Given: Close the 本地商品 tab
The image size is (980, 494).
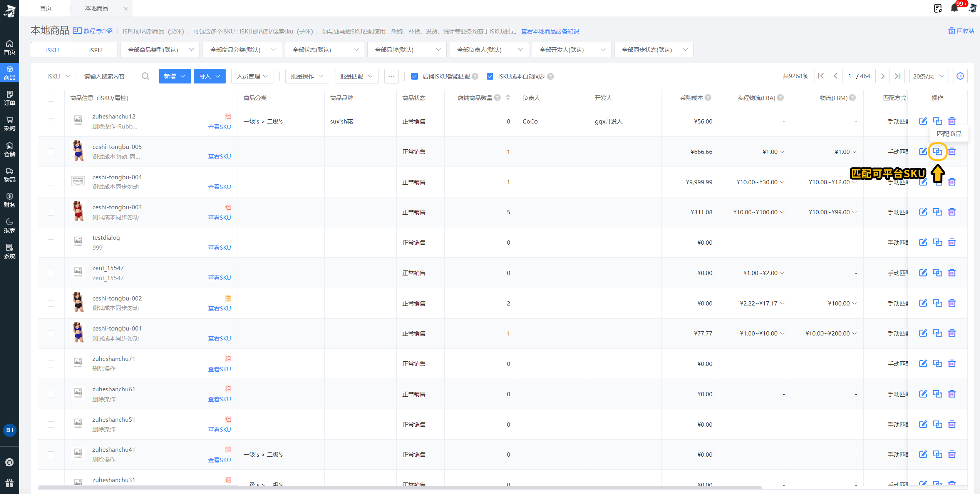Looking at the screenshot, I should click(126, 8).
